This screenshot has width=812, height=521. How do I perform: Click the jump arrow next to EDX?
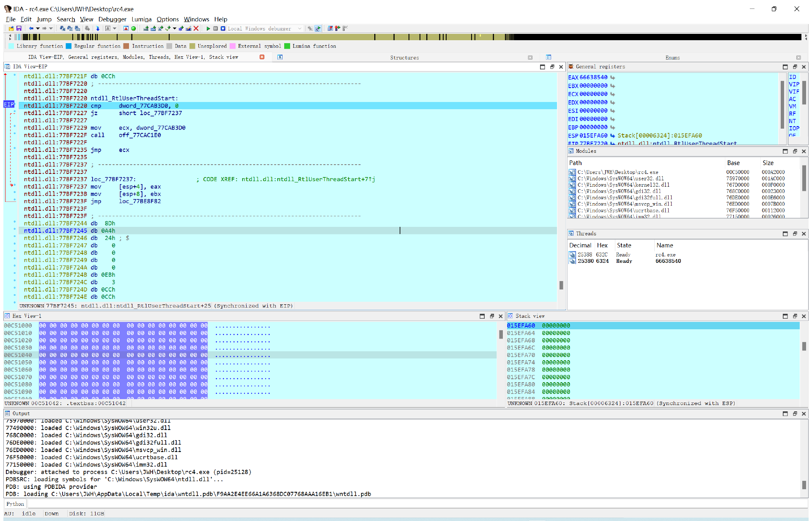point(613,102)
